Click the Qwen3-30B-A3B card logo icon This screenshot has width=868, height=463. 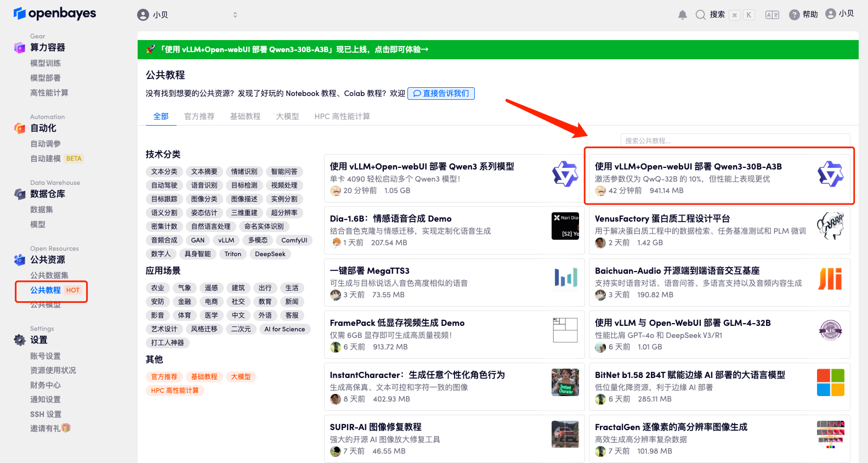(830, 174)
